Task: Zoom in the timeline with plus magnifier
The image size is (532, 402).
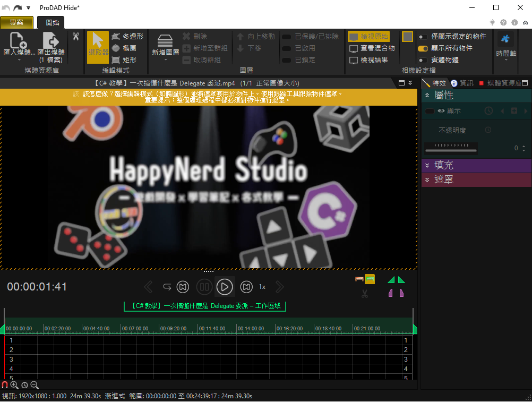Action: click(x=14, y=384)
